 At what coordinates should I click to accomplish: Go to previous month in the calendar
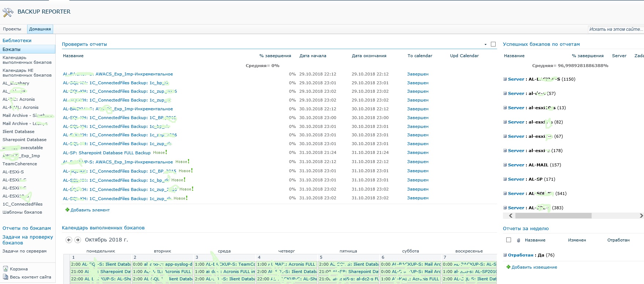(69, 240)
